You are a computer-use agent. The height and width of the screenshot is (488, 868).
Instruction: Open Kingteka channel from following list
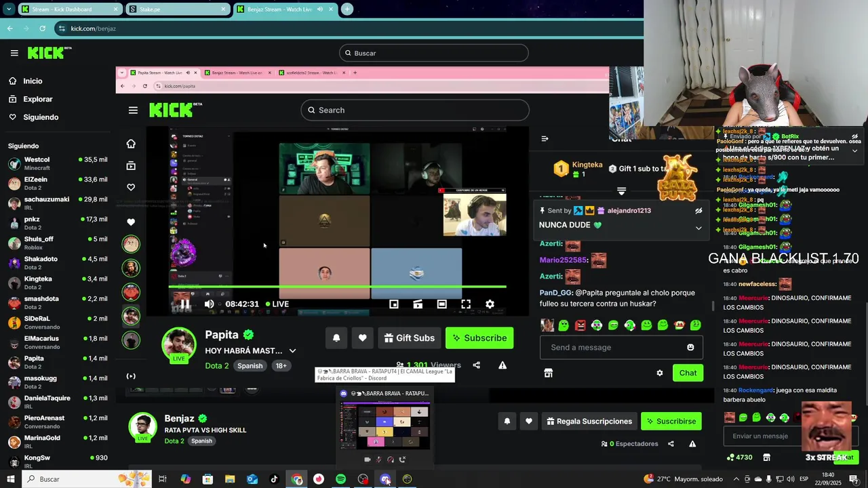point(58,283)
